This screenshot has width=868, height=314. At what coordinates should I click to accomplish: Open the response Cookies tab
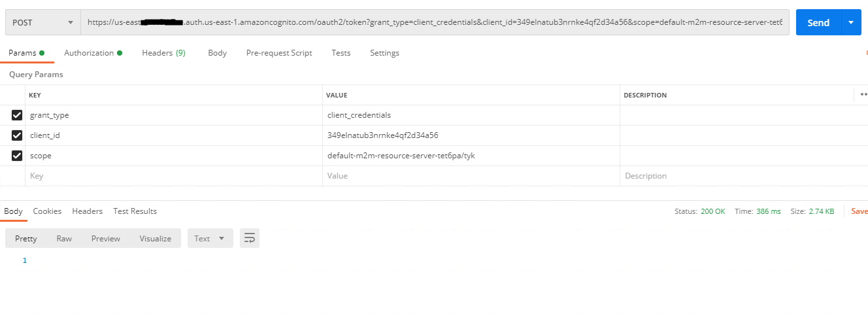[47, 211]
